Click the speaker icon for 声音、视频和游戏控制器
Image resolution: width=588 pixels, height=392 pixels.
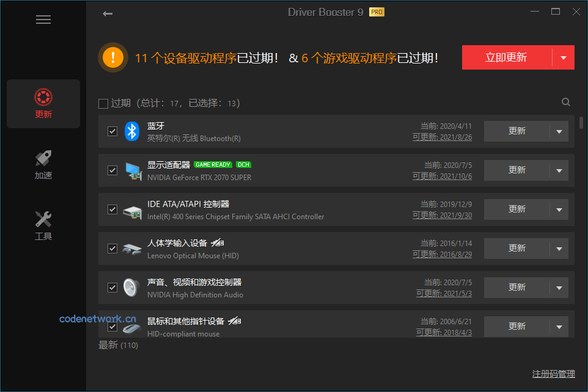pos(131,287)
